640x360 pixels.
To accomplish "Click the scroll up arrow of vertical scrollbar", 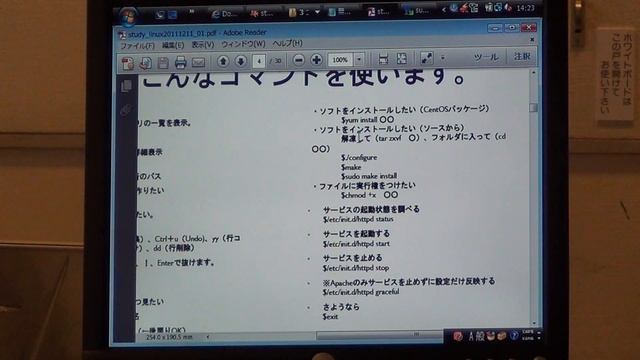I will (533, 73).
